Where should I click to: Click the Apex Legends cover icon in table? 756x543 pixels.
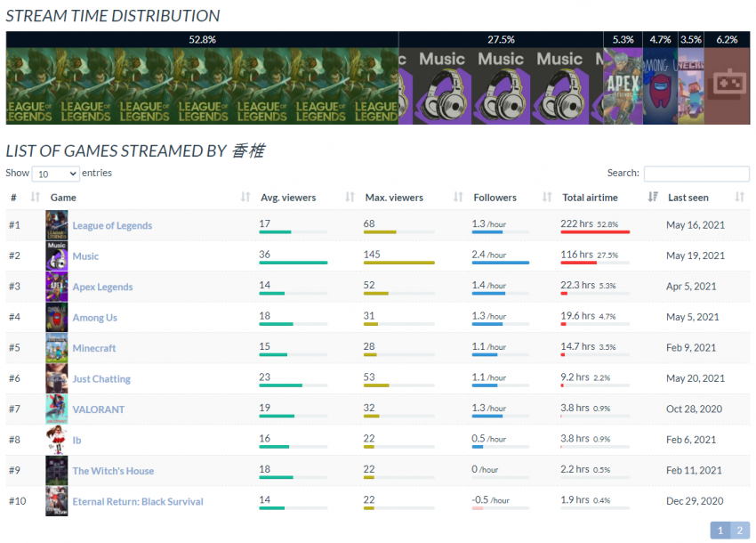pos(56,287)
